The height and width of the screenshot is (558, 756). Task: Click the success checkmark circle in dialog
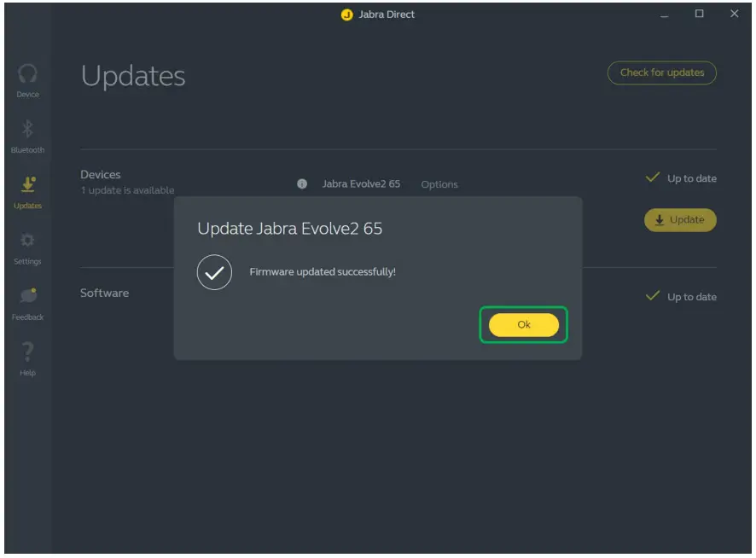click(214, 272)
